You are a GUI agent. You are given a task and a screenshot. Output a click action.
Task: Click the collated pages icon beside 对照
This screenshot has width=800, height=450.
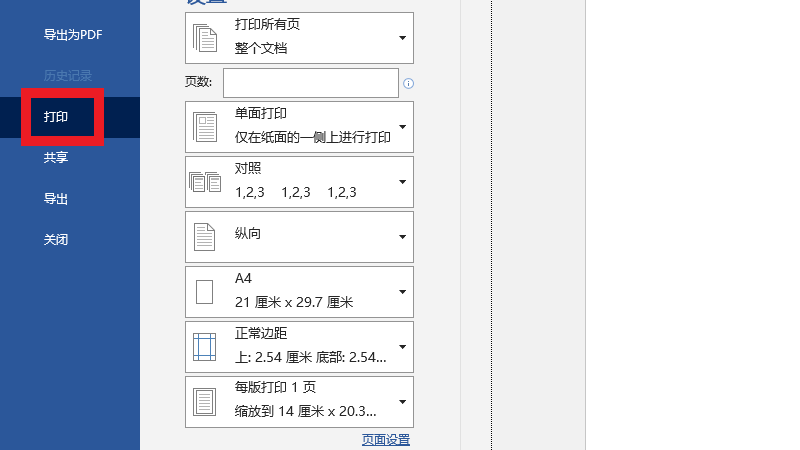[x=205, y=181]
